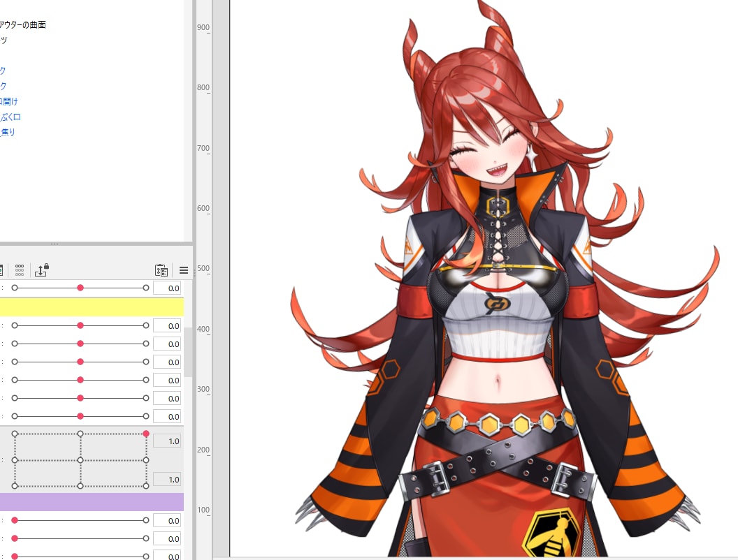
Task: Select the "ぷく口" list entry
Action: coord(10,117)
